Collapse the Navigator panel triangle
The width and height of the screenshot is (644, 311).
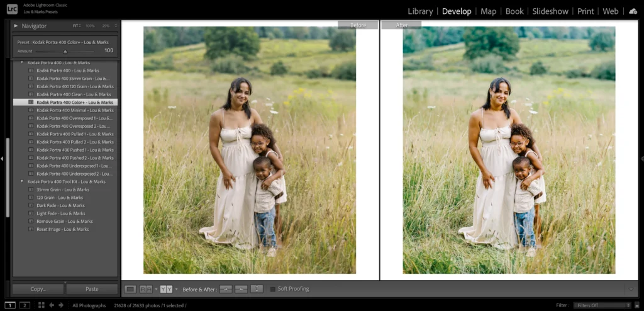click(x=16, y=26)
